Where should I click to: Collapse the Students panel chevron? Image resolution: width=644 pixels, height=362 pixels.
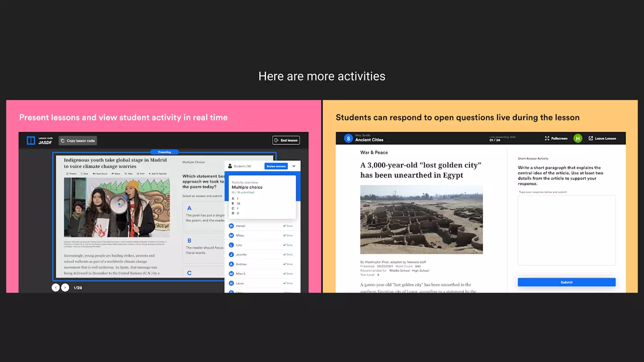[294, 166]
